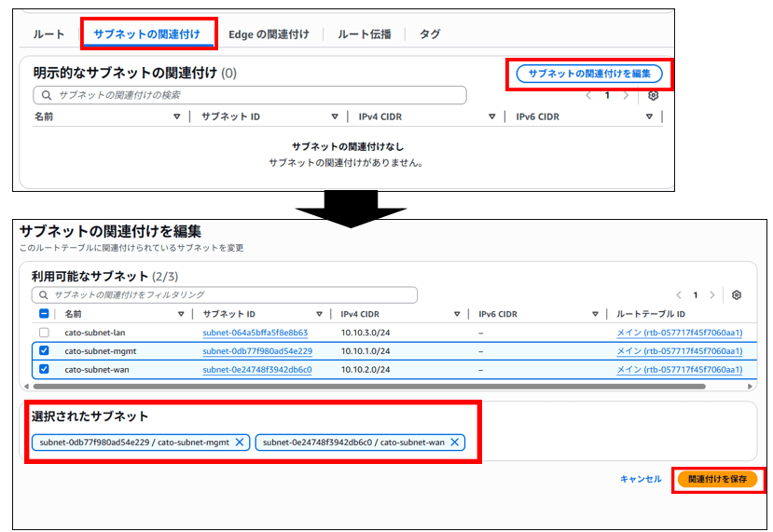Sort available subnets by サブネット ID column
Image resolution: width=773 pixels, height=532 pixels.
pos(319,314)
